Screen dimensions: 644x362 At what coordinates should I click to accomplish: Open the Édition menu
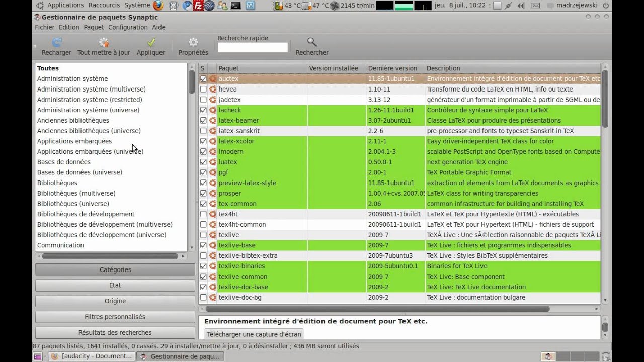point(69,27)
